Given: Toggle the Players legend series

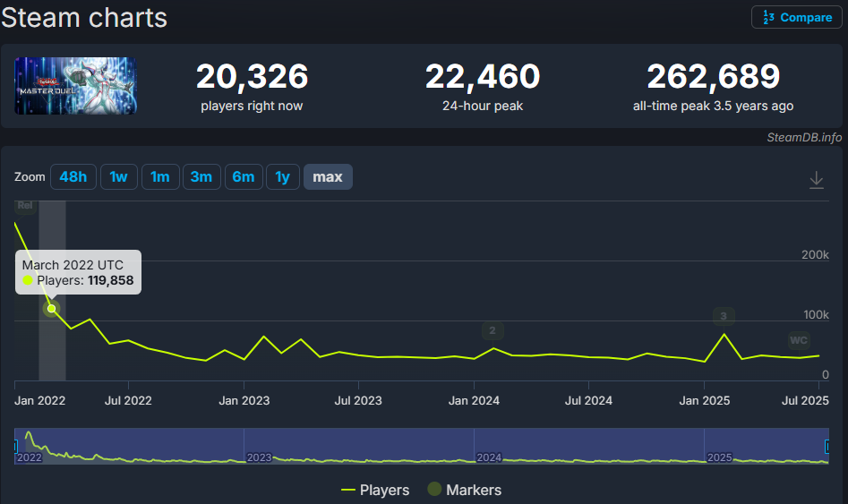Looking at the screenshot, I should coord(375,490).
